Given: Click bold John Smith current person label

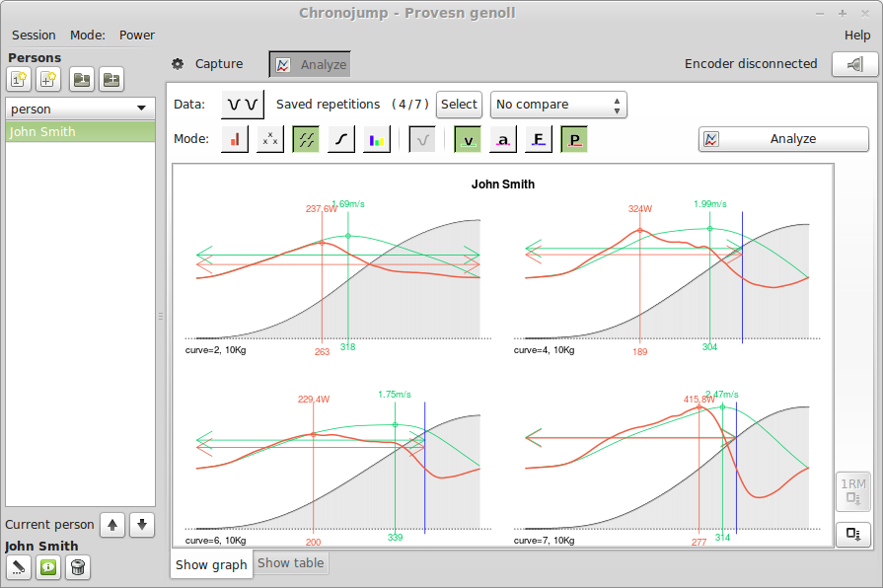Looking at the screenshot, I should tap(41, 546).
